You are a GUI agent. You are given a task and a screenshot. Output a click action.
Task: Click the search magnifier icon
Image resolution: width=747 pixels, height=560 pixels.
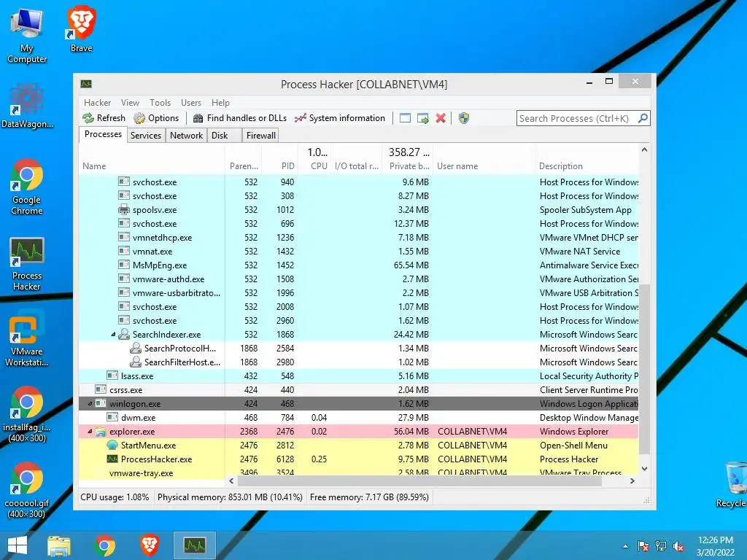643,118
